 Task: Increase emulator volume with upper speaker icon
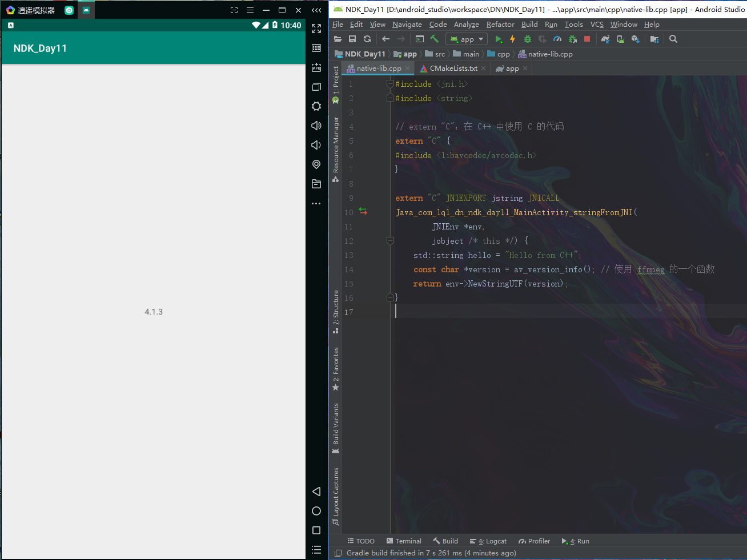[316, 126]
